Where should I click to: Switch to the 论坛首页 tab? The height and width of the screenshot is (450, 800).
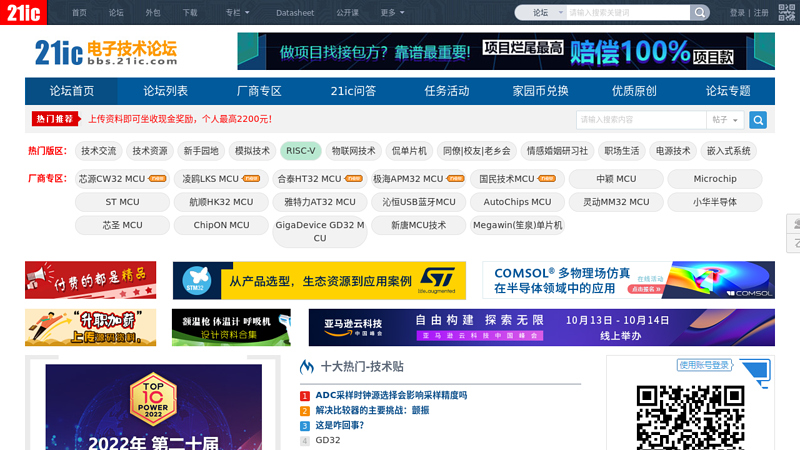(x=71, y=91)
